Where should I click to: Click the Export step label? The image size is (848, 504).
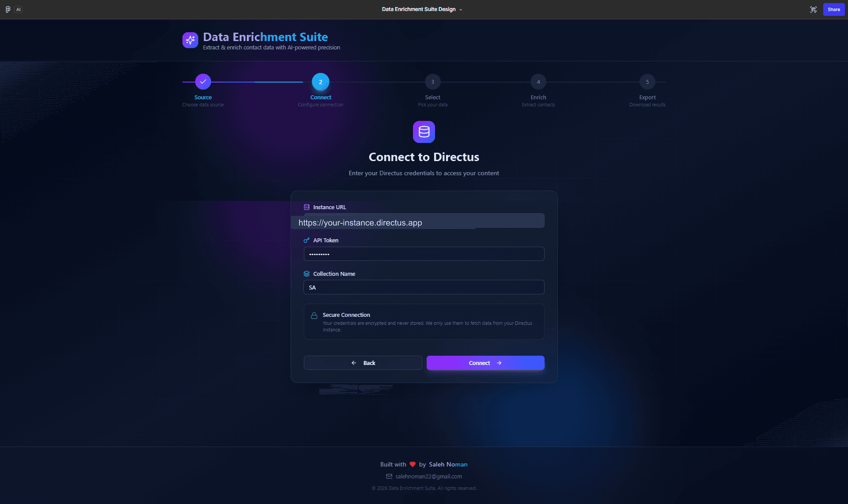(647, 98)
